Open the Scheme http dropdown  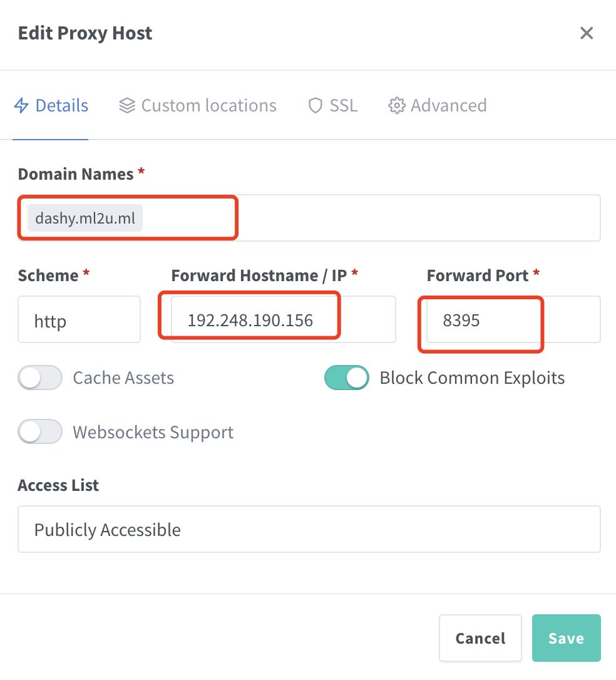79,320
